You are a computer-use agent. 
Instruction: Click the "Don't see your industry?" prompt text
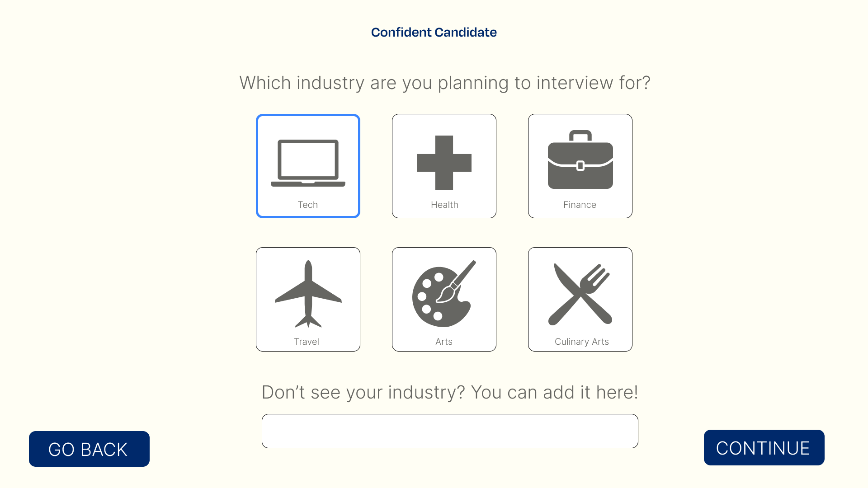[x=450, y=392]
